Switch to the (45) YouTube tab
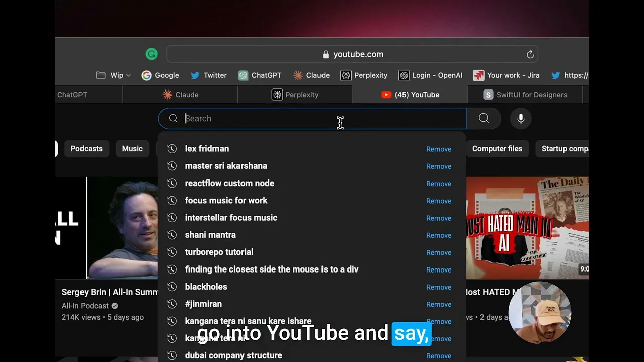The height and width of the screenshot is (362, 644). [x=410, y=95]
